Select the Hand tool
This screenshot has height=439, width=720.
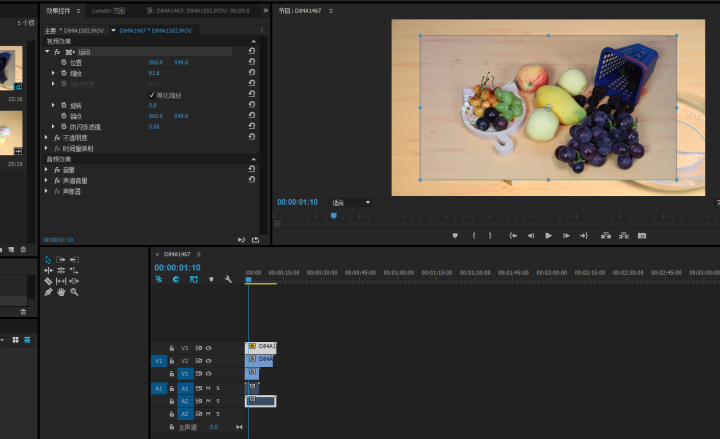click(61, 292)
